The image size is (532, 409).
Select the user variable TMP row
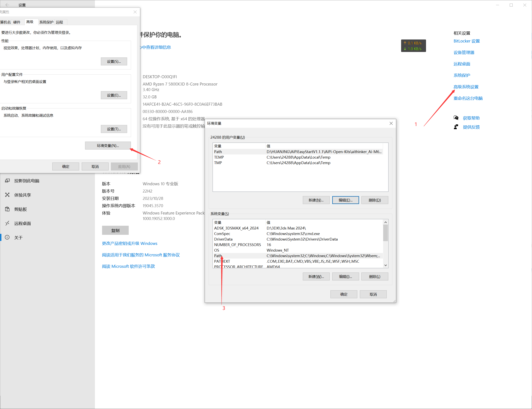tap(298, 163)
